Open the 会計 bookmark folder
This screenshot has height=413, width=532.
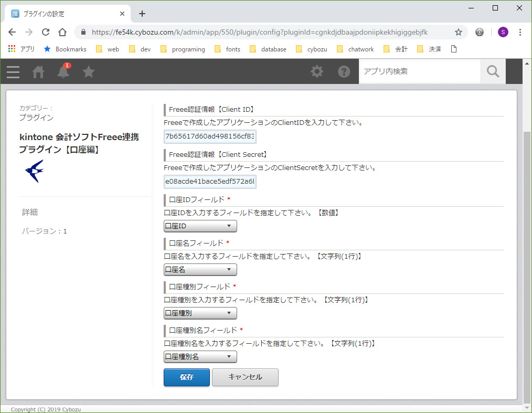[x=396, y=49]
